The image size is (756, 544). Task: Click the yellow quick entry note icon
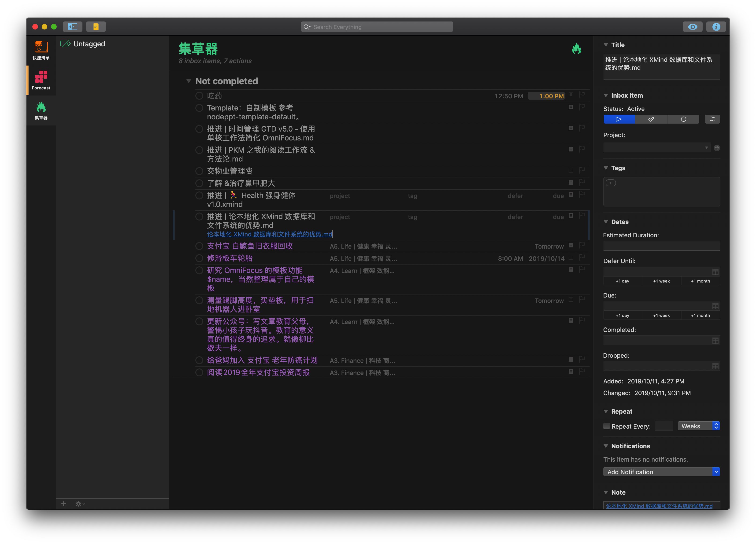pos(96,27)
